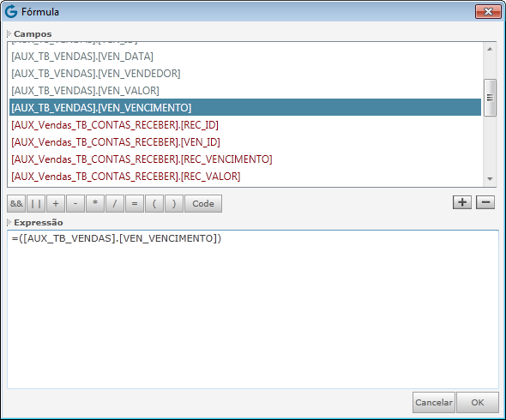Insert the equals sign operator
Viewport: 506px width, 420px height.
click(x=135, y=203)
